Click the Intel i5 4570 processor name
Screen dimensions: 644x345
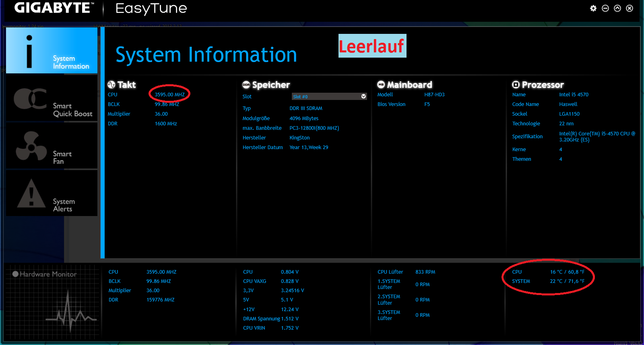(574, 95)
